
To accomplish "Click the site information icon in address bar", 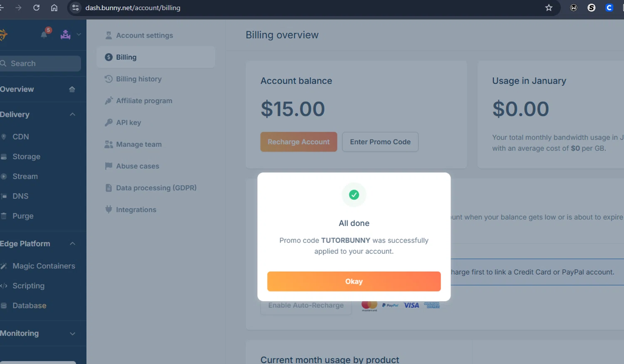I will 75,7.
